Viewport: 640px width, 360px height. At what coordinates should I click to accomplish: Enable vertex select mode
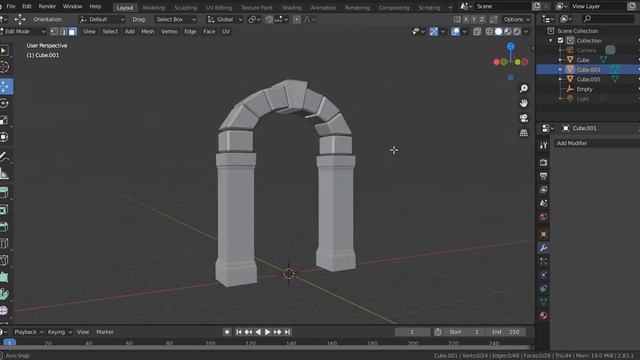(54, 31)
